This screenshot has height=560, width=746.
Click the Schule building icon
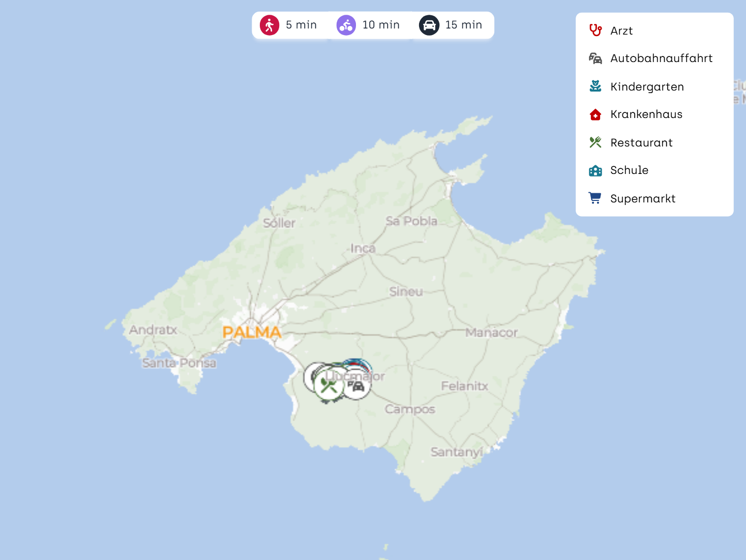[595, 170]
